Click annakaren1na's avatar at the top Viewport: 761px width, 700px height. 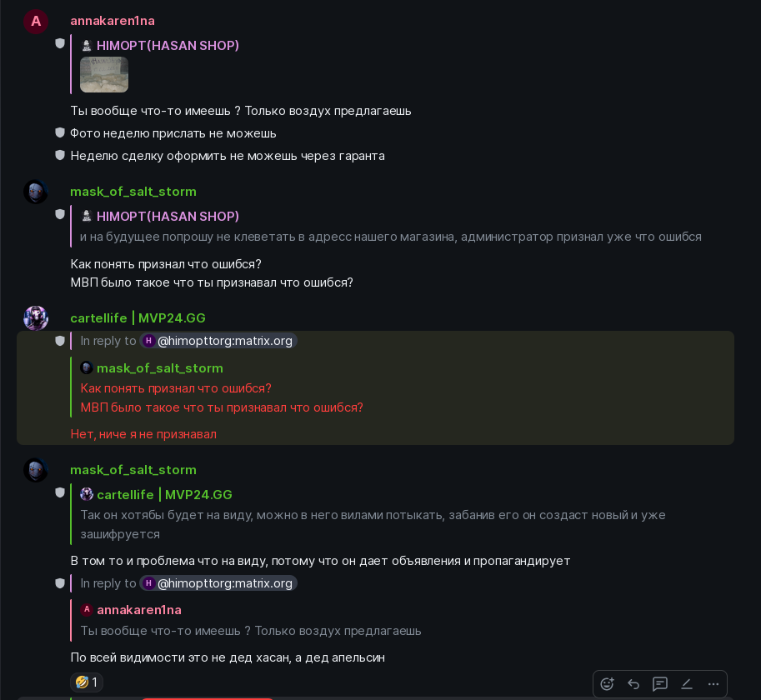tap(36, 21)
